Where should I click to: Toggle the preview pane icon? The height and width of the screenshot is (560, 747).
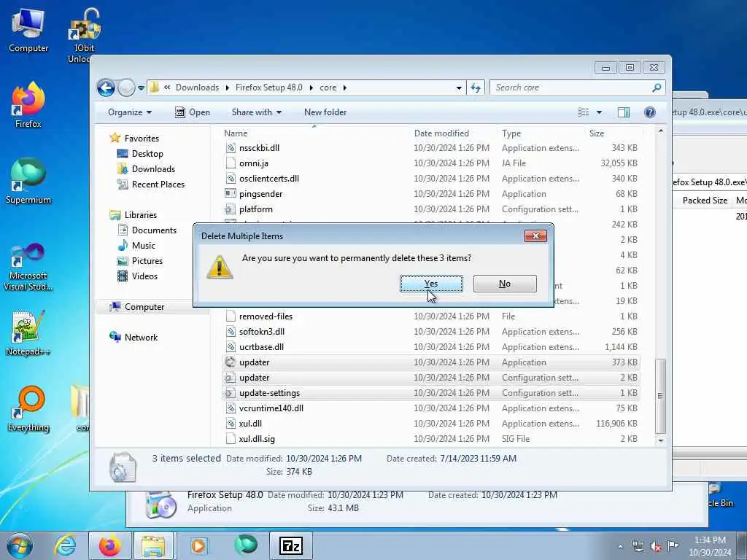pos(624,112)
